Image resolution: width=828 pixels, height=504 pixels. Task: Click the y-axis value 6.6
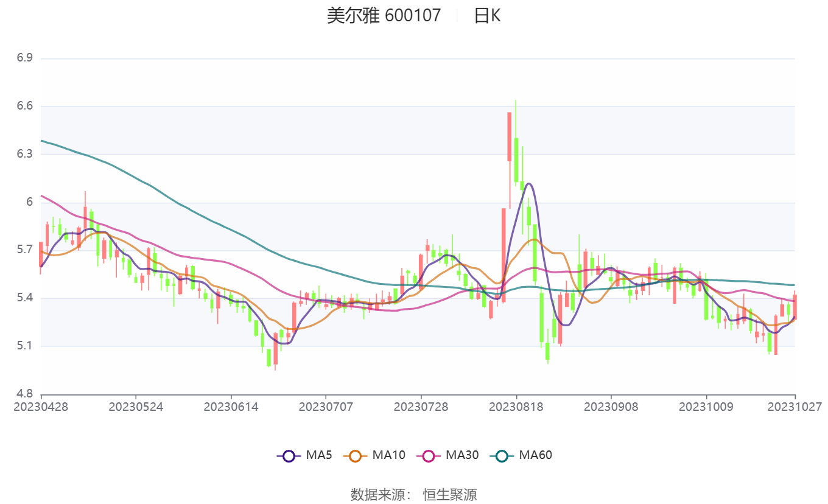[24, 107]
